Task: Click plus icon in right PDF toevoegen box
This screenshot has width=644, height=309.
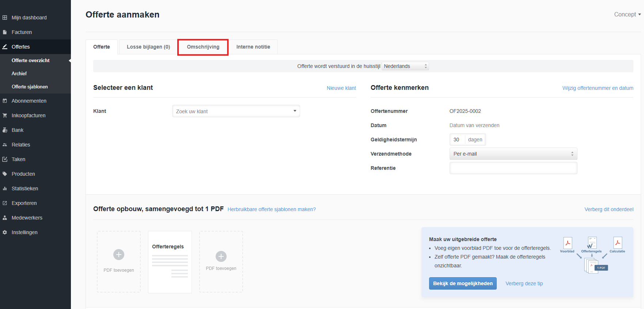Action: [x=221, y=256]
